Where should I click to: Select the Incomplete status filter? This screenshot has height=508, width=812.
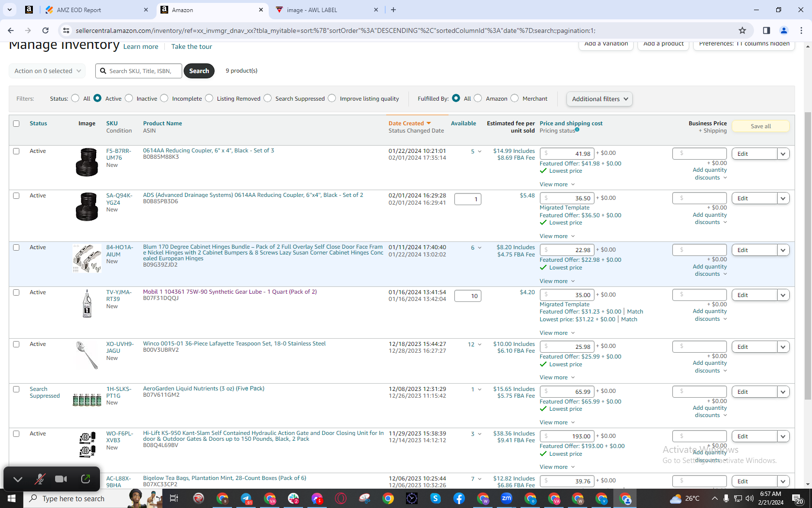[164, 98]
